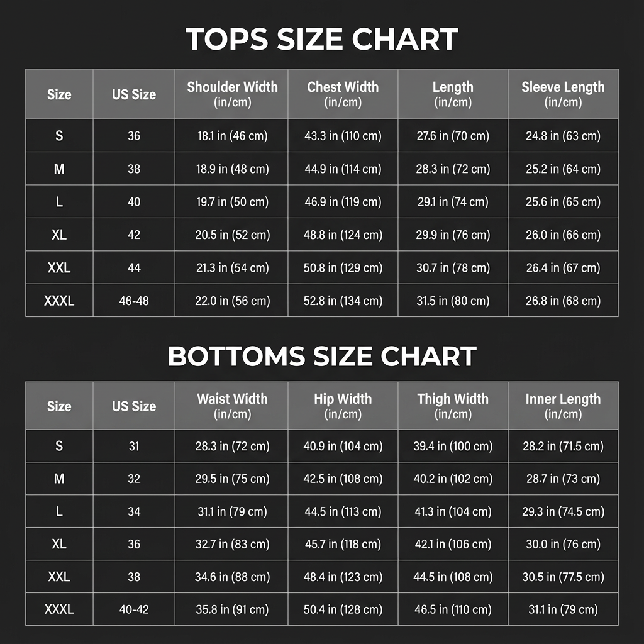Click thigh width 44.5 in (108 cm)

pyautogui.click(x=453, y=577)
